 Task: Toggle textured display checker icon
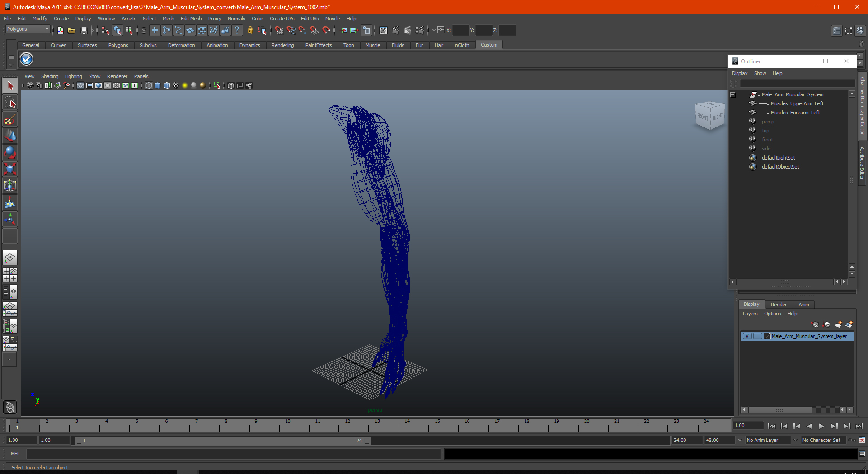[x=176, y=85]
